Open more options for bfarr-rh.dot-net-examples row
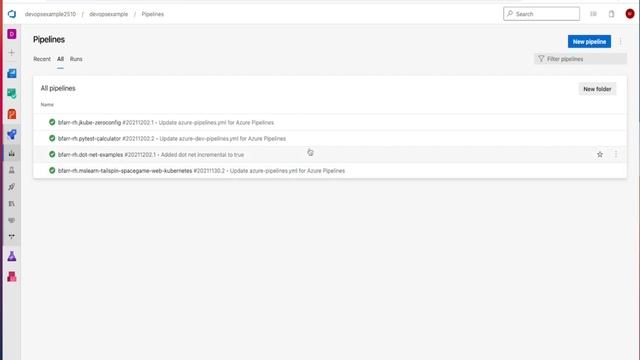The image size is (640, 360). click(616, 154)
